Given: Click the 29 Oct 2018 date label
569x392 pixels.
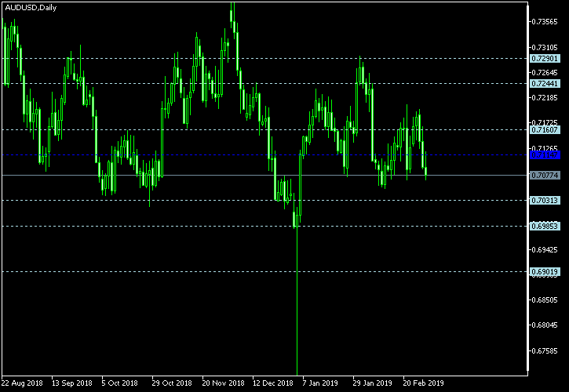Looking at the screenshot, I should tap(172, 383).
